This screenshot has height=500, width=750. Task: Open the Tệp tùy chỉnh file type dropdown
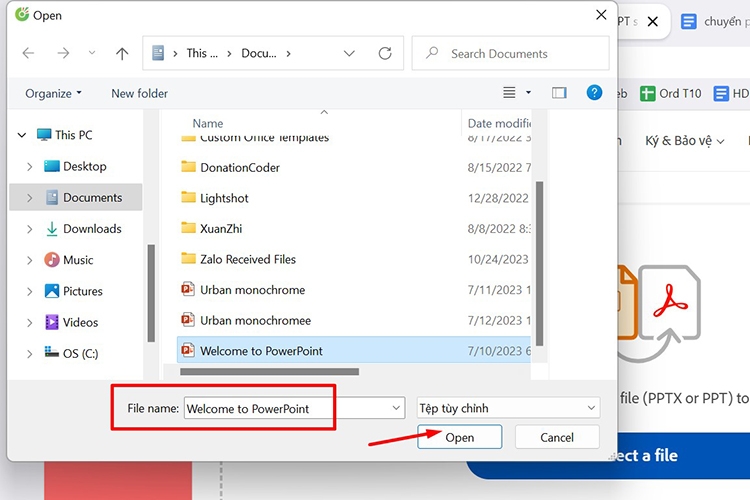[x=508, y=408]
